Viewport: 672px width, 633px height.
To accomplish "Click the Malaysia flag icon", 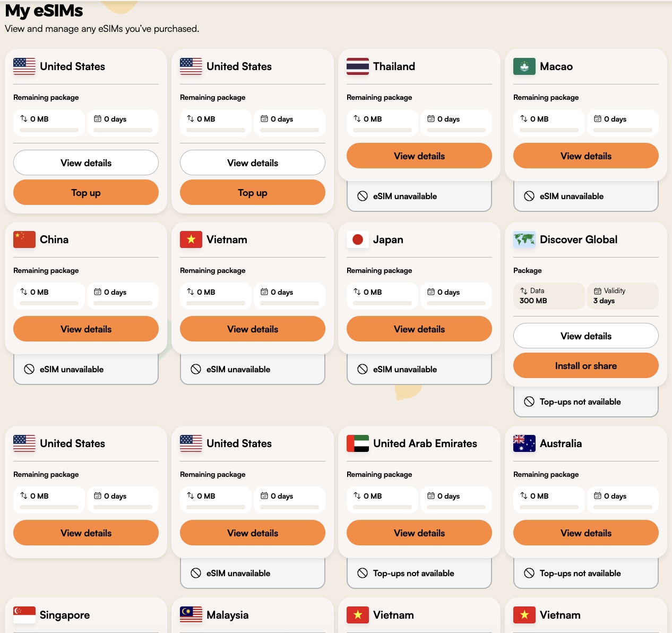I will pos(191,615).
